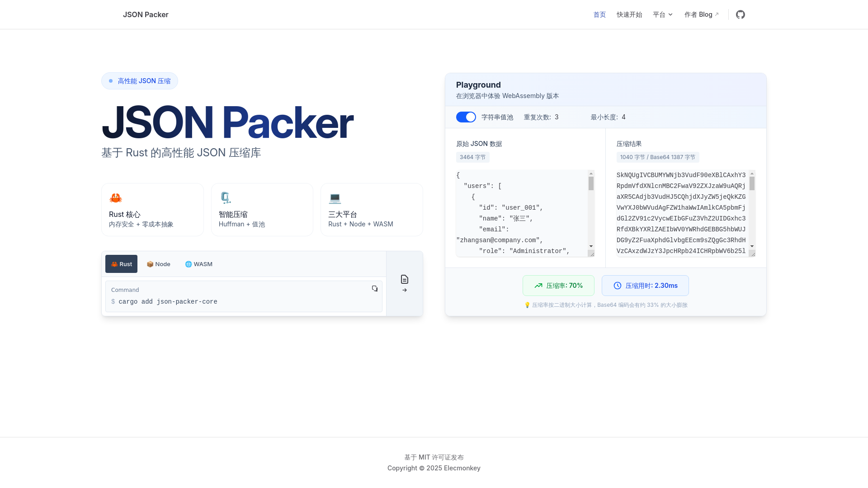The image size is (868, 488).
Task: Click the '1040 字节 / Base64 1387 字节' label
Action: pyautogui.click(x=658, y=157)
